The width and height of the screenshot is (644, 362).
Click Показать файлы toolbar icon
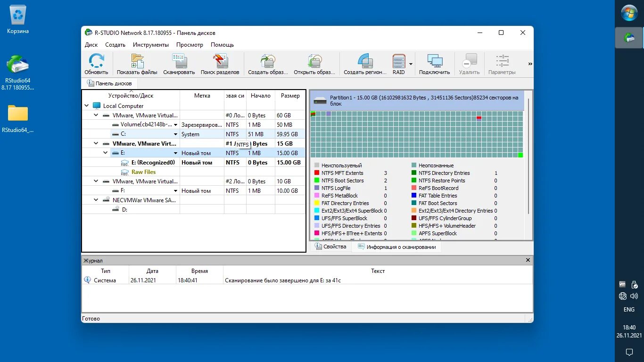point(137,64)
